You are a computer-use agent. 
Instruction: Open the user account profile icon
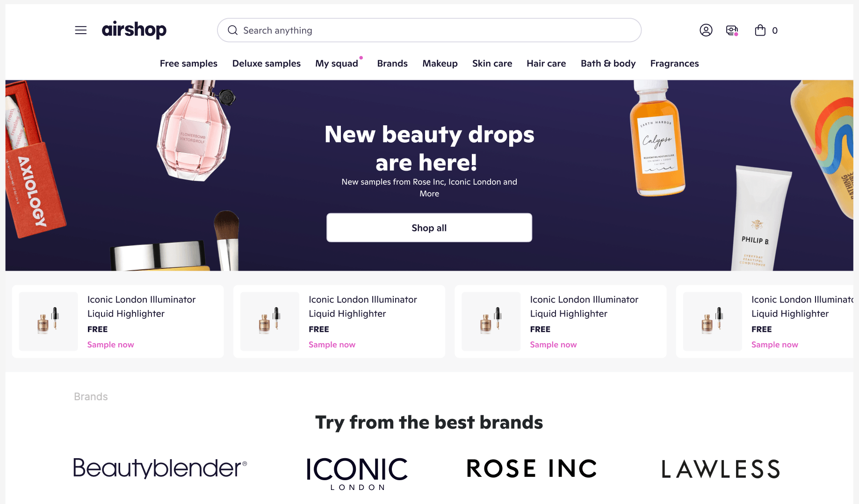(706, 30)
